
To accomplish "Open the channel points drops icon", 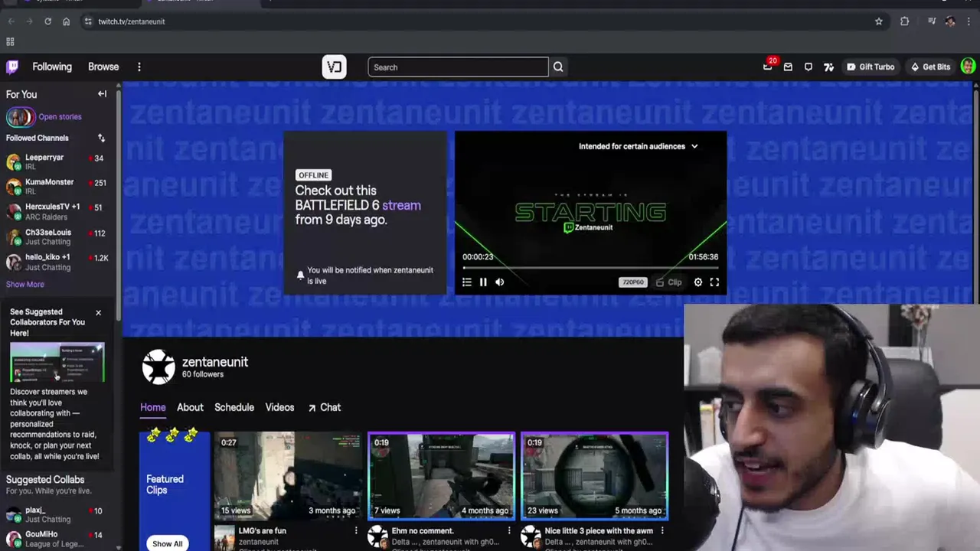I will (828, 67).
